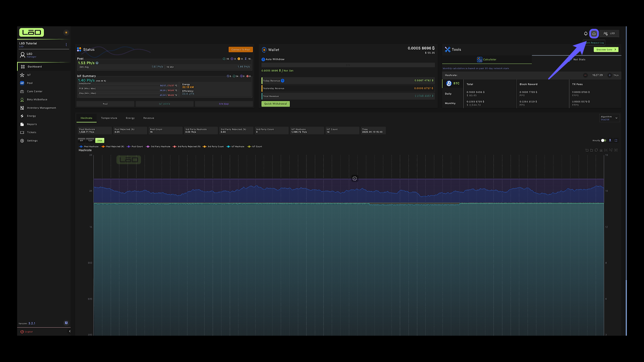The height and width of the screenshot is (362, 644).
Task: Click the Auto Withdraw progress bar
Action: [348, 65]
